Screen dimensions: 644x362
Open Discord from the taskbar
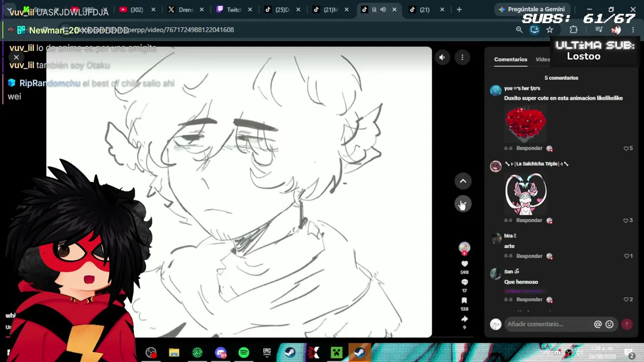[220, 352]
